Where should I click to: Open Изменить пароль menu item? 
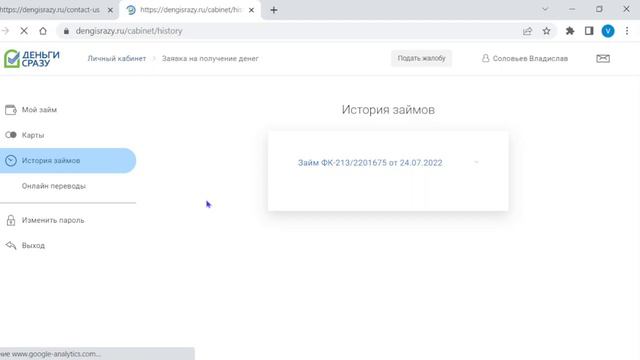coord(53,220)
